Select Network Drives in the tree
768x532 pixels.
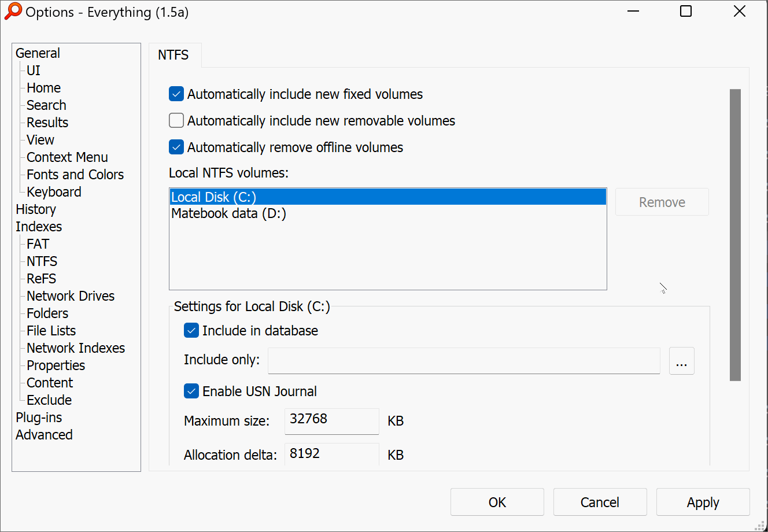coord(71,296)
